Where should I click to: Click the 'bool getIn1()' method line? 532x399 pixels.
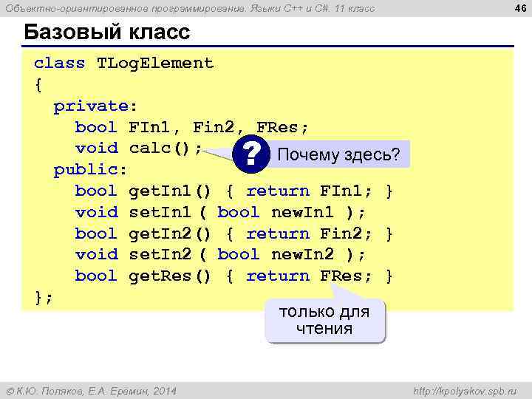pos(233,191)
